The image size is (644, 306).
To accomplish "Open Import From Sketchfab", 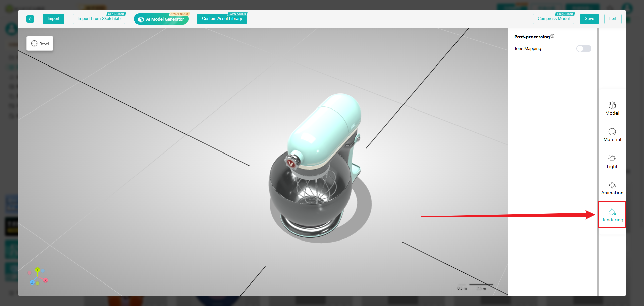I will coord(99,19).
